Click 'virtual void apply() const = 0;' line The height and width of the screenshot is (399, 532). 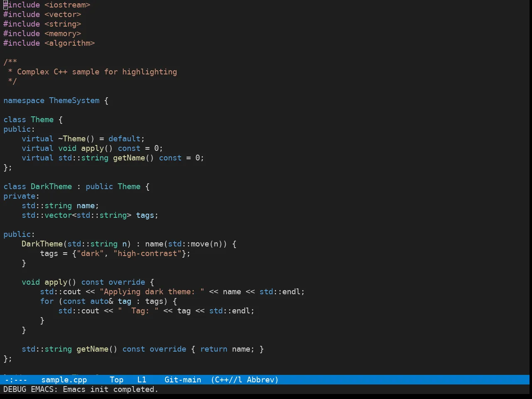pyautogui.click(x=92, y=148)
